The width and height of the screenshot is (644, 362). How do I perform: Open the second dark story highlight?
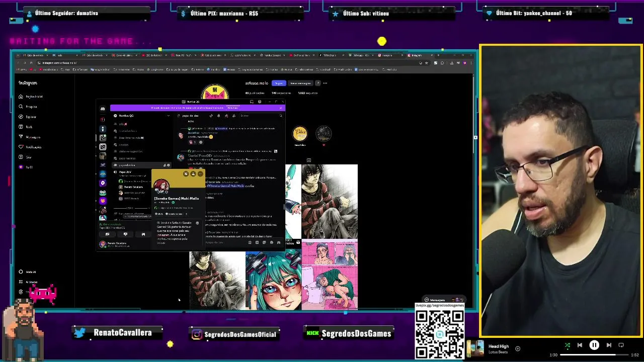pos(324,134)
